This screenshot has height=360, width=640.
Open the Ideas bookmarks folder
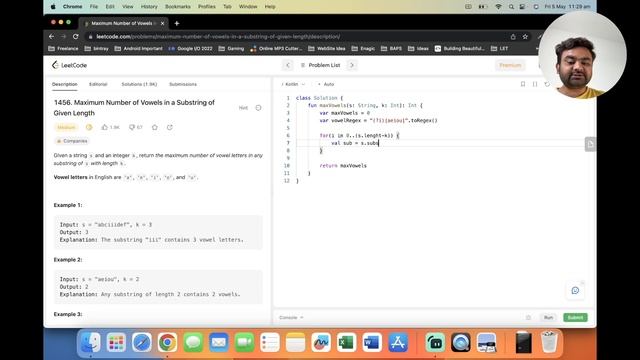[x=419, y=48]
